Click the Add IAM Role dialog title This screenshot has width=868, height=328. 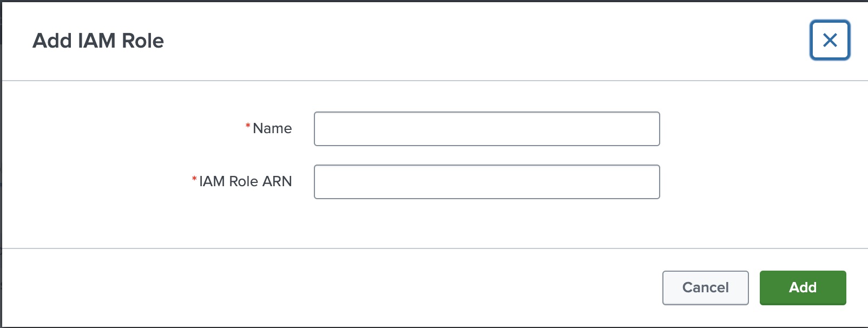pos(100,40)
